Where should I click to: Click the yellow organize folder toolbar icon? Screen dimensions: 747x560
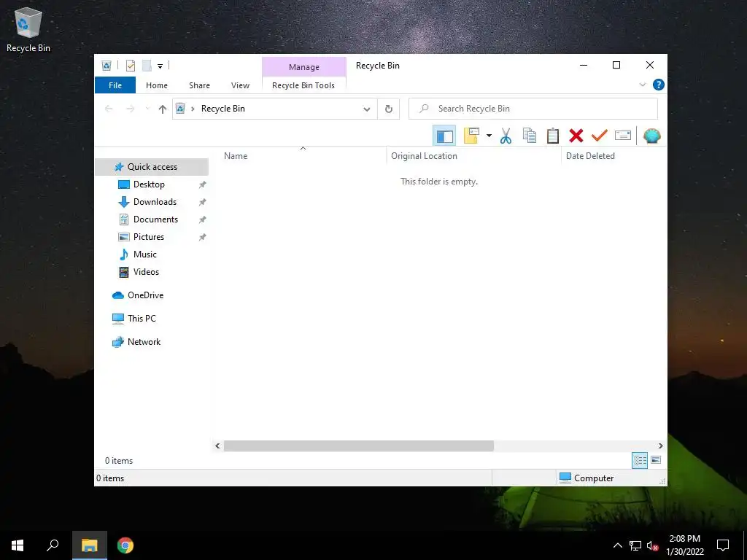pyautogui.click(x=471, y=136)
